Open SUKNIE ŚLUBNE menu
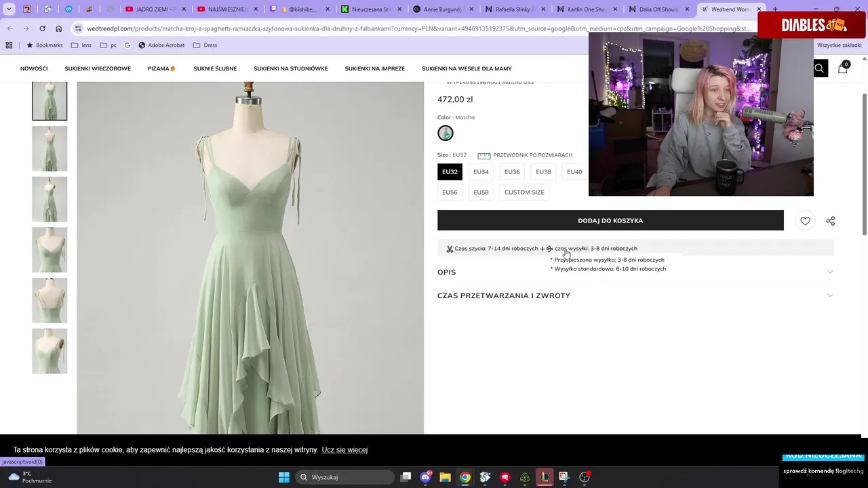Image resolution: width=868 pixels, height=488 pixels. (215, 68)
